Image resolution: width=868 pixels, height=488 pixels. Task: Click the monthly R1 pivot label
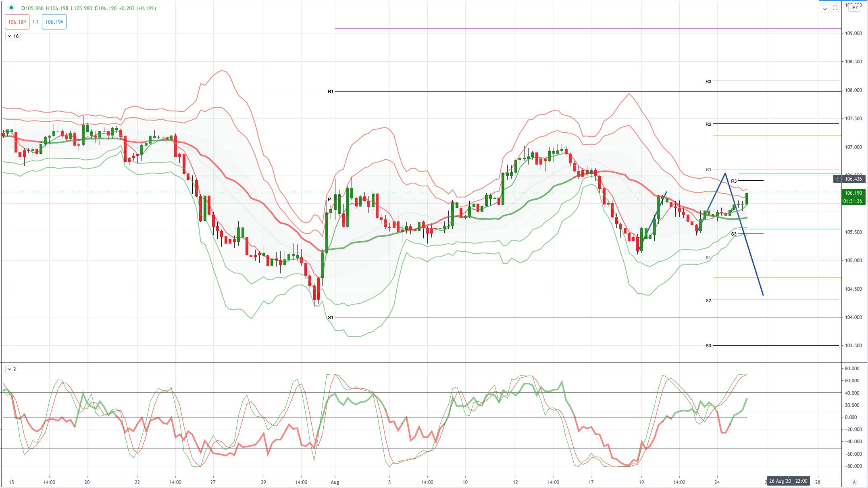click(x=331, y=92)
